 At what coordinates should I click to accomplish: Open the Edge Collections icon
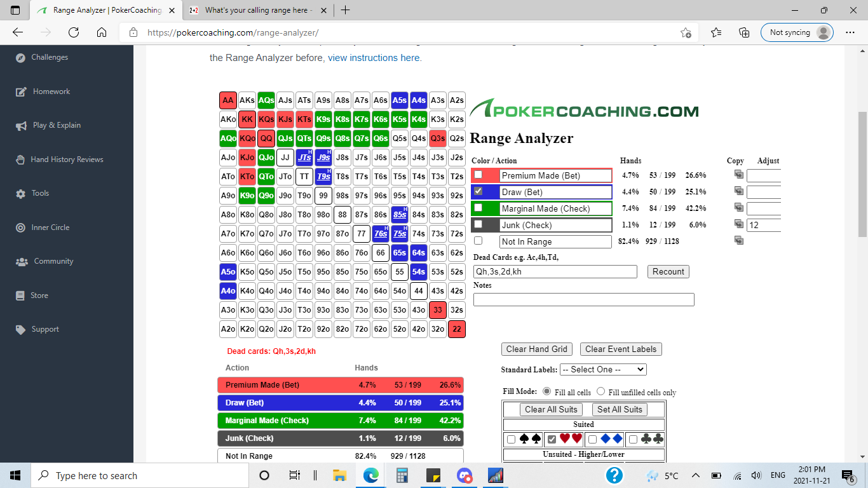(x=744, y=32)
